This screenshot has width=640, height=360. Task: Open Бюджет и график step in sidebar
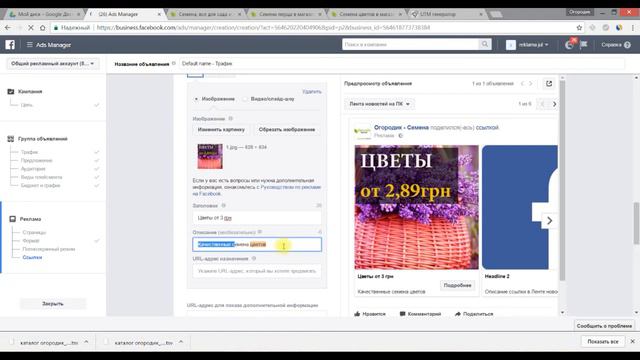(x=40, y=185)
